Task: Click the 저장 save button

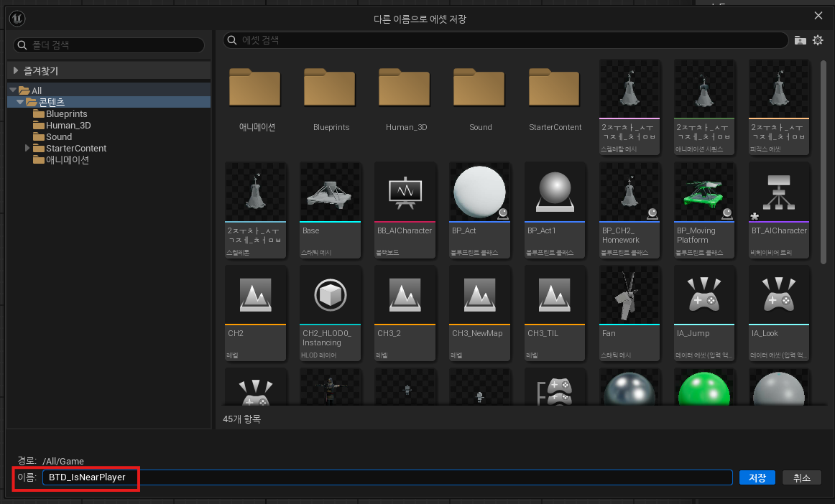Action: coord(757,477)
